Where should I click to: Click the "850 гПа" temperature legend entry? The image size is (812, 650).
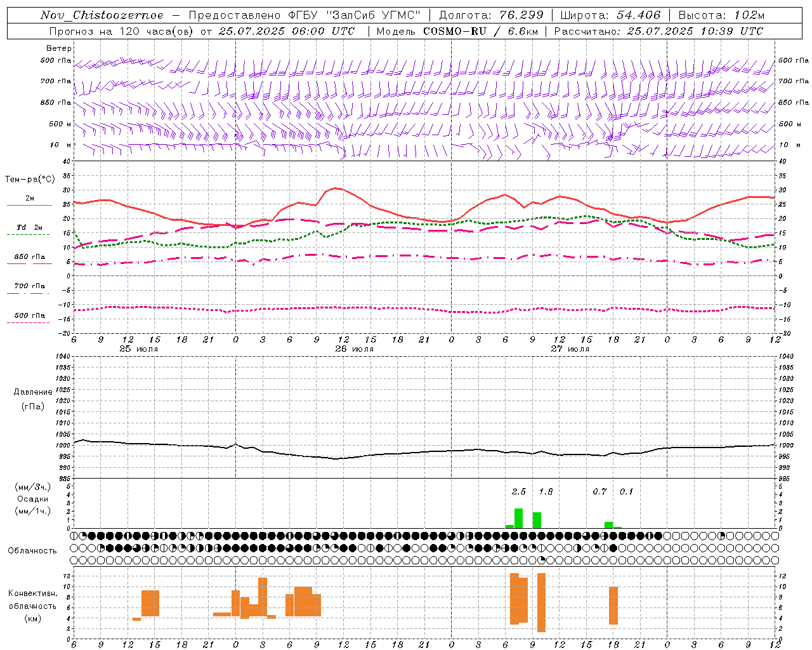29,257
